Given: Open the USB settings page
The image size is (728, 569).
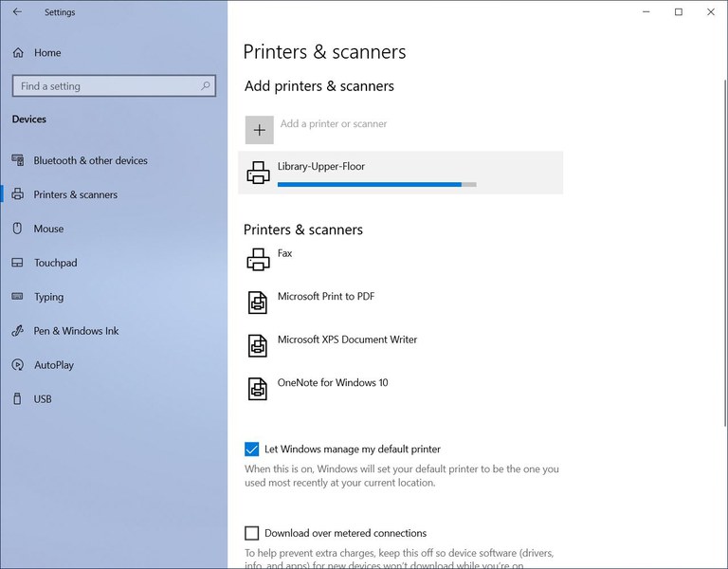Looking at the screenshot, I should click(43, 399).
